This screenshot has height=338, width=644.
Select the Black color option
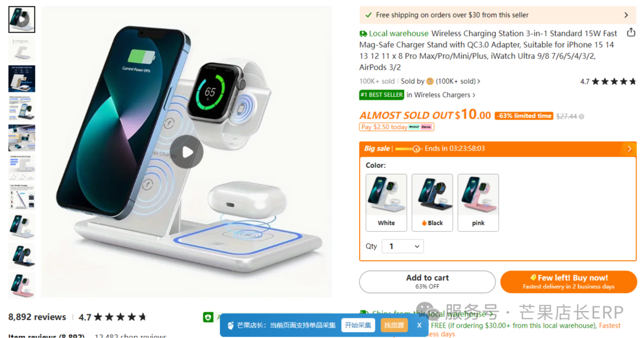432,202
